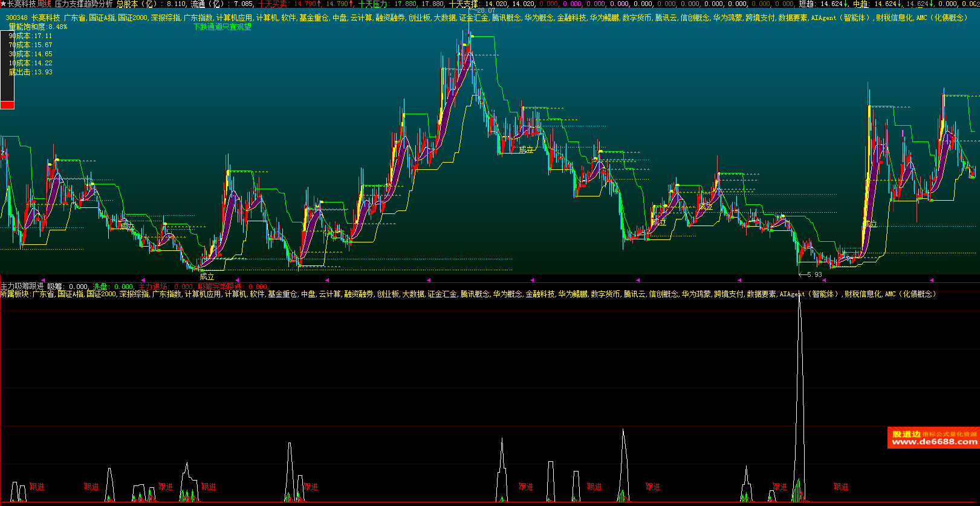
Task: Click the green down arrow after 短趋 14.624
Action: 846,4
